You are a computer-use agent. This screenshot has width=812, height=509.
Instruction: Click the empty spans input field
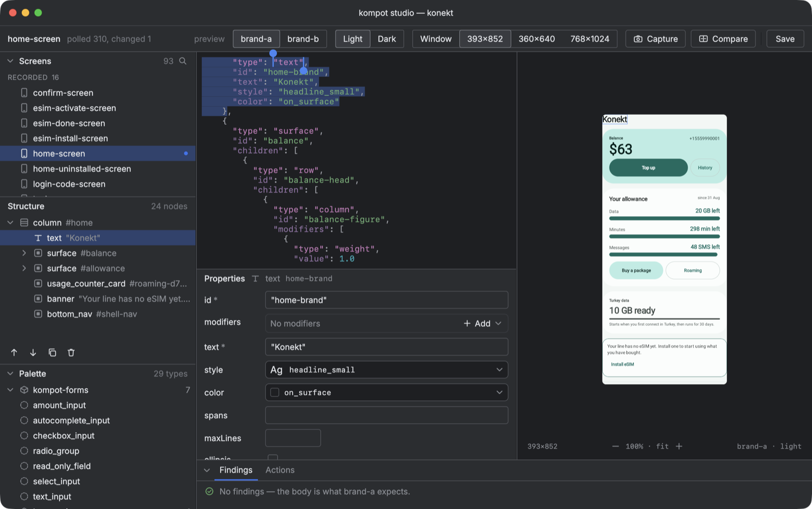coord(387,415)
